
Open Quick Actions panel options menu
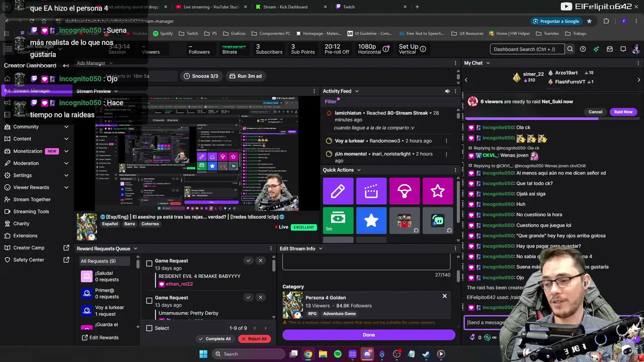456,170
